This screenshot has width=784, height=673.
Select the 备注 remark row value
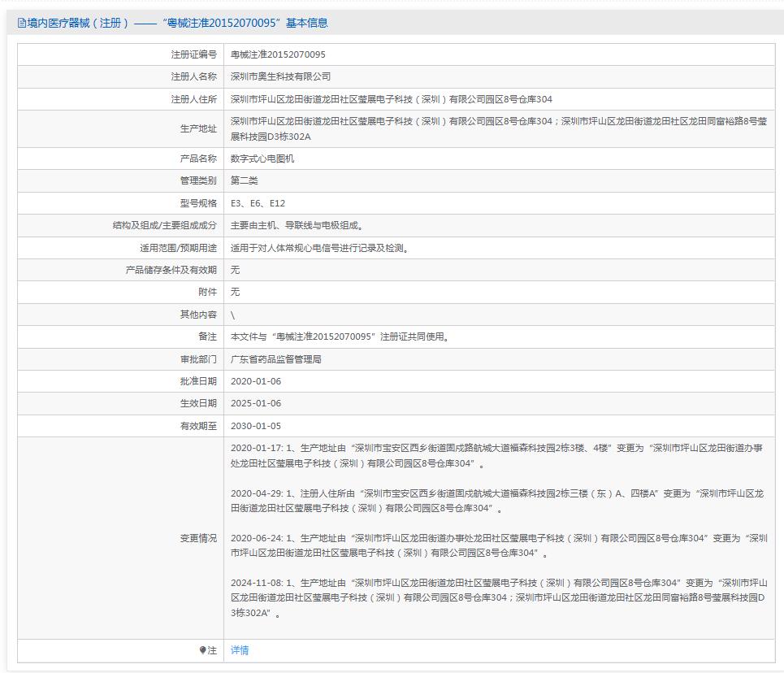tap(325, 336)
